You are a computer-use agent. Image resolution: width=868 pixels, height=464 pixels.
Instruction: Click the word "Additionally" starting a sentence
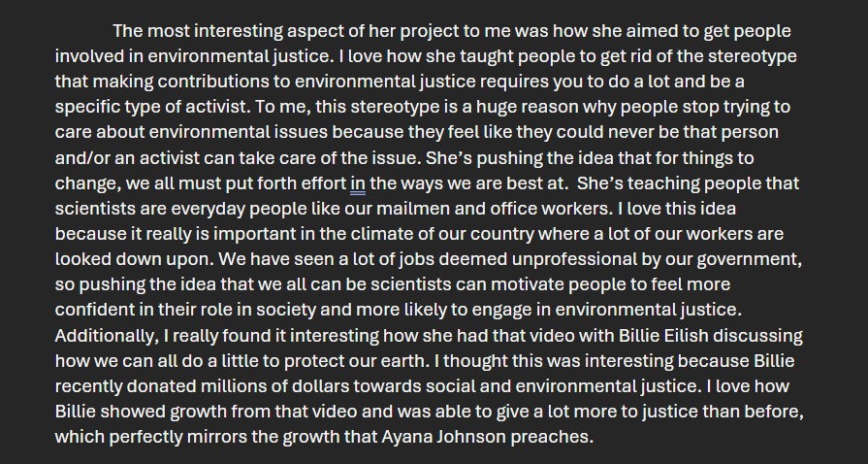click(108, 335)
